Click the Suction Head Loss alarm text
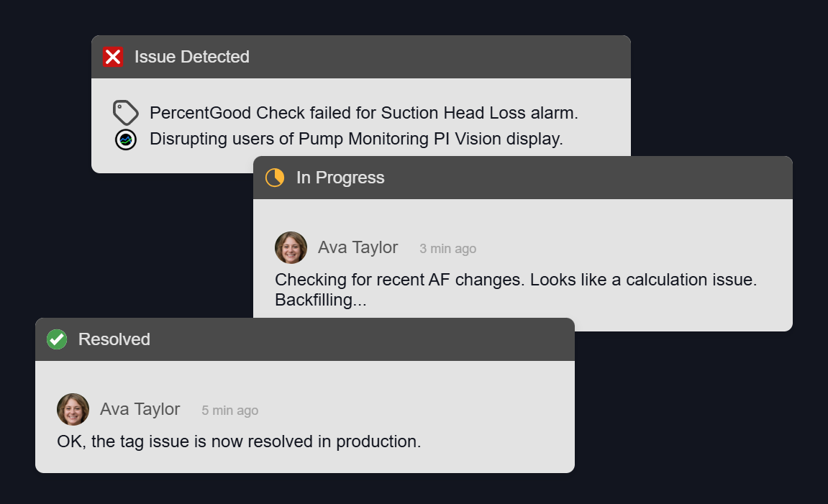 (x=480, y=113)
